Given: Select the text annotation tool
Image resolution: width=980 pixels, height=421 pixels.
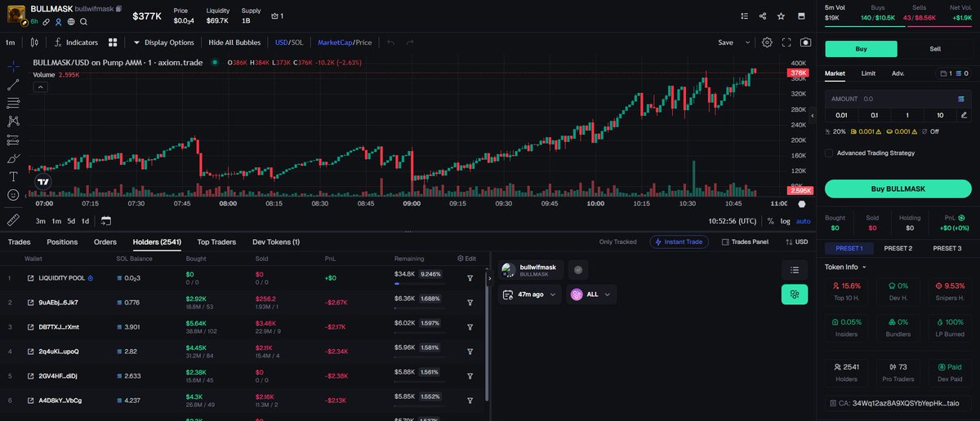Looking at the screenshot, I should [13, 176].
